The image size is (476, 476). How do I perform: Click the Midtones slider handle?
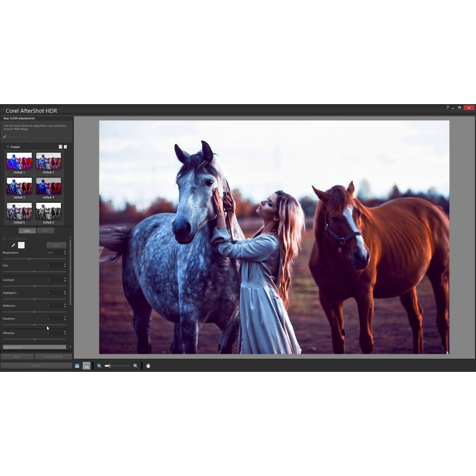coord(34,312)
